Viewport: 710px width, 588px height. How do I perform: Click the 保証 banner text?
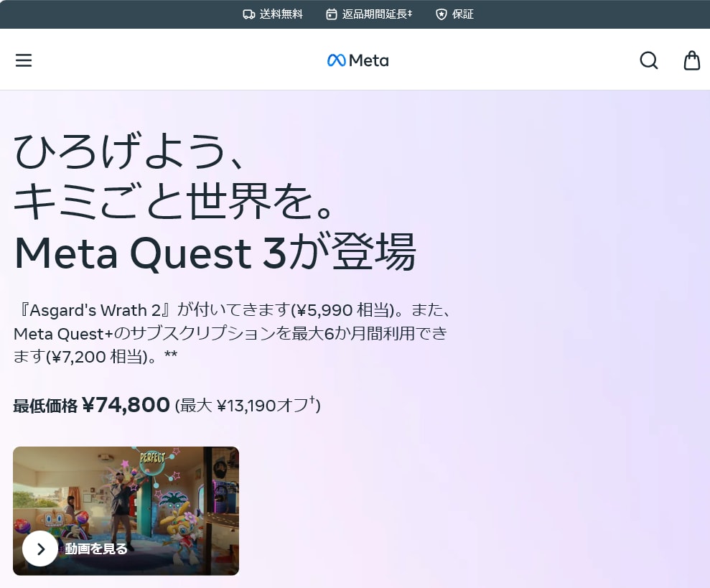tap(463, 14)
